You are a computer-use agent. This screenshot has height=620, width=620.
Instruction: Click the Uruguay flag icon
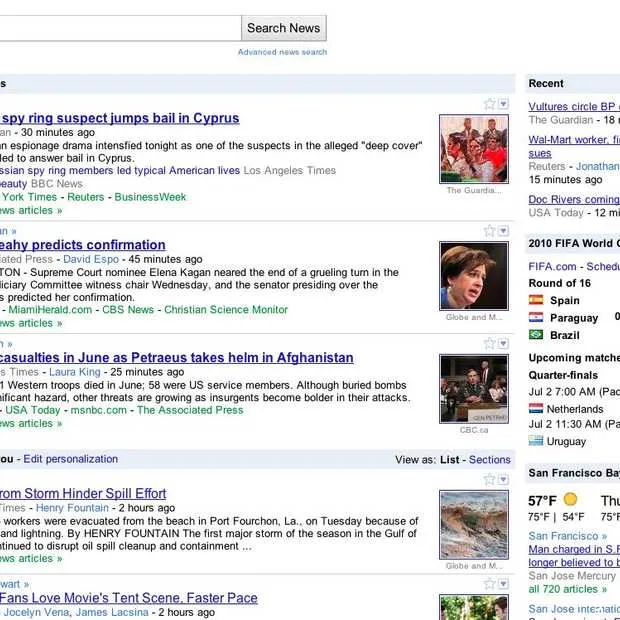click(536, 441)
